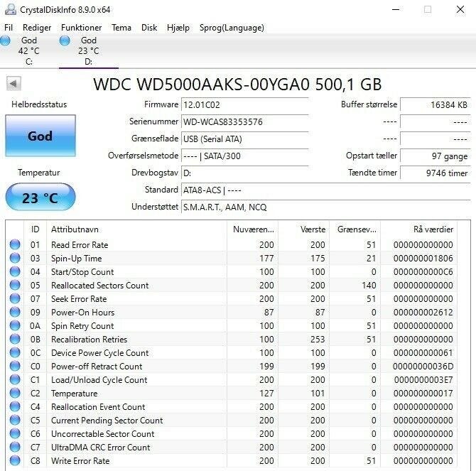Click status icon of Reallocated Sectors Count row
This screenshot has width=476, height=471.
point(15,286)
